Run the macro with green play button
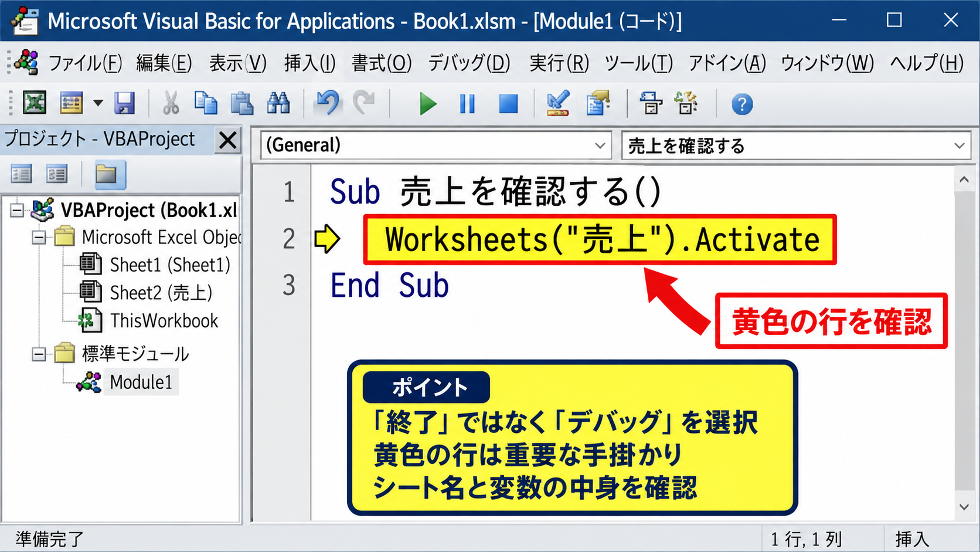Viewport: 980px width, 552px height. (428, 104)
